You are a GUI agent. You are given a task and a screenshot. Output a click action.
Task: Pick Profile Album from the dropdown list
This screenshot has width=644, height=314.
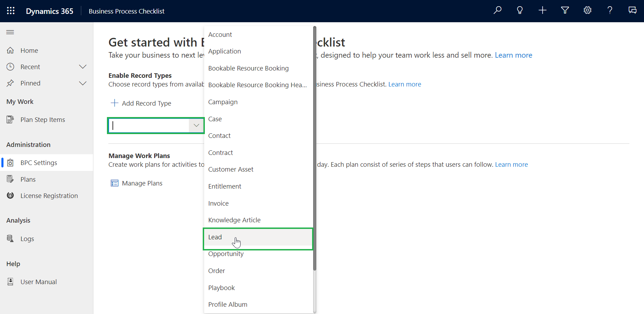point(258,304)
